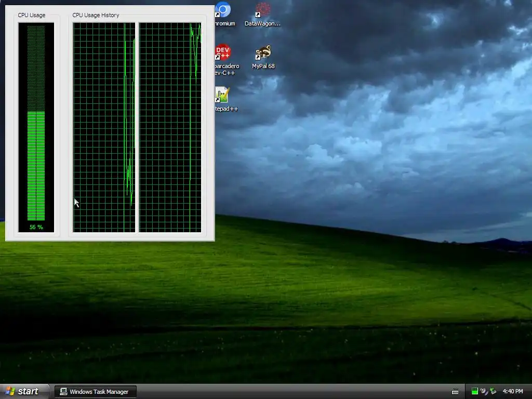
Task: Click the keyboard language bar icon
Action: pos(455,392)
